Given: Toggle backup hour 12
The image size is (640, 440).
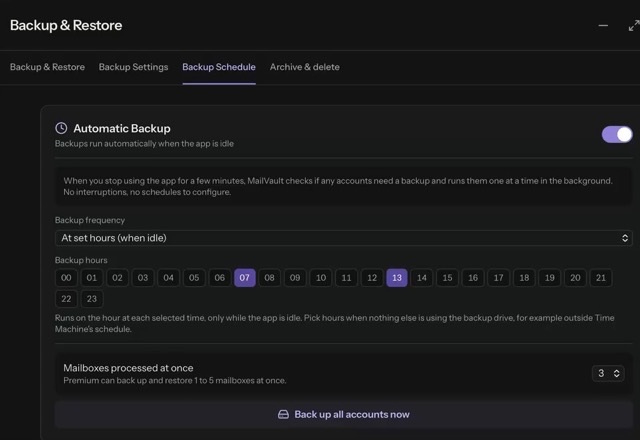Looking at the screenshot, I should click(372, 278).
